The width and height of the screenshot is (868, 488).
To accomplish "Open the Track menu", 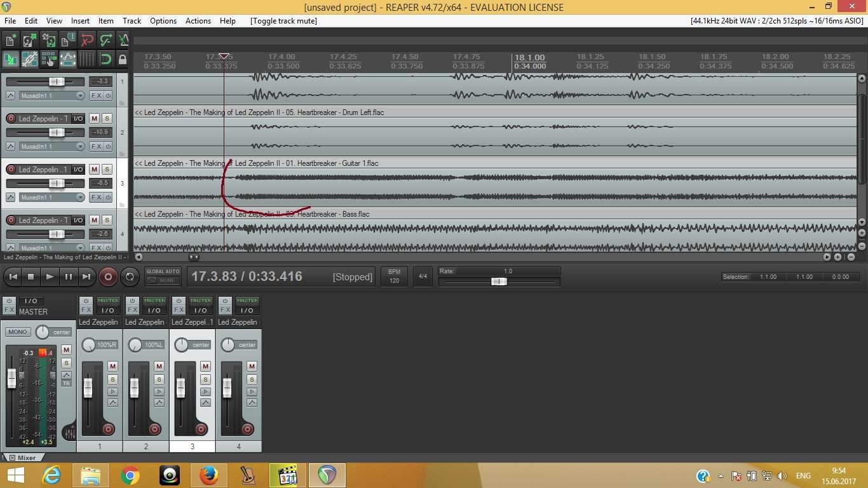I will [x=132, y=21].
